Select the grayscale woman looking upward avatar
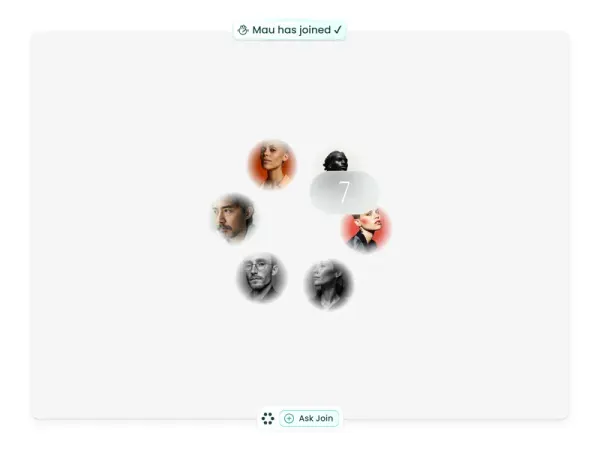 click(x=329, y=285)
